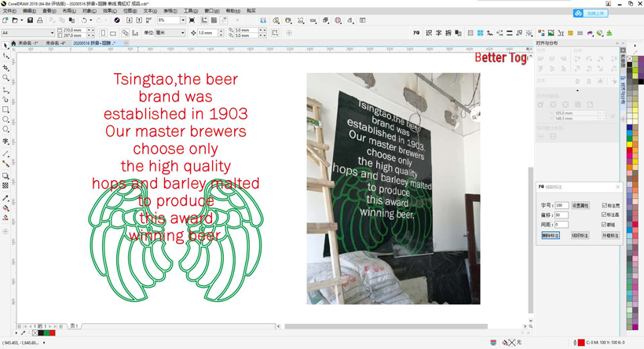Activate the Zoom magnifier tool

click(x=5, y=78)
